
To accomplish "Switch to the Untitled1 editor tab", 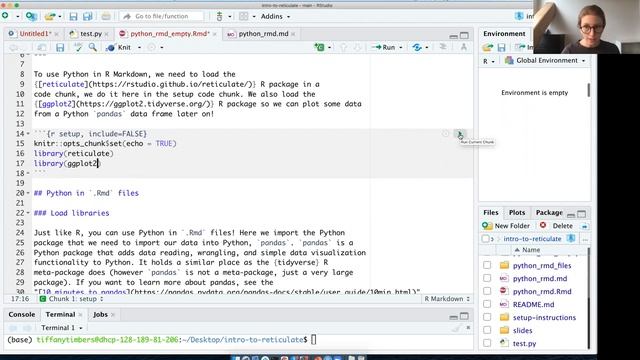I will [x=34, y=34].
